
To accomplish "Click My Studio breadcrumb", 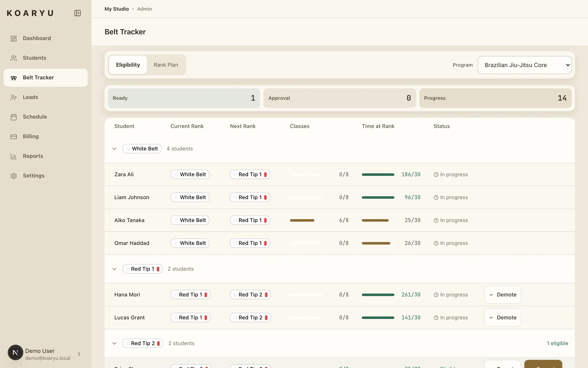I will 117,9.
